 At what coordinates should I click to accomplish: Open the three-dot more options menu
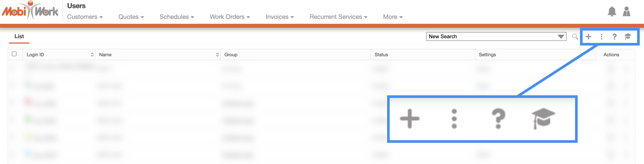601,37
